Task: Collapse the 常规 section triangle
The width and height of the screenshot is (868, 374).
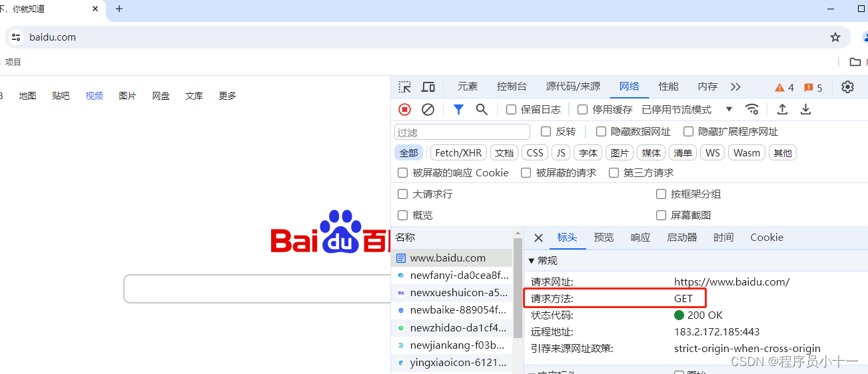Action: 531,260
